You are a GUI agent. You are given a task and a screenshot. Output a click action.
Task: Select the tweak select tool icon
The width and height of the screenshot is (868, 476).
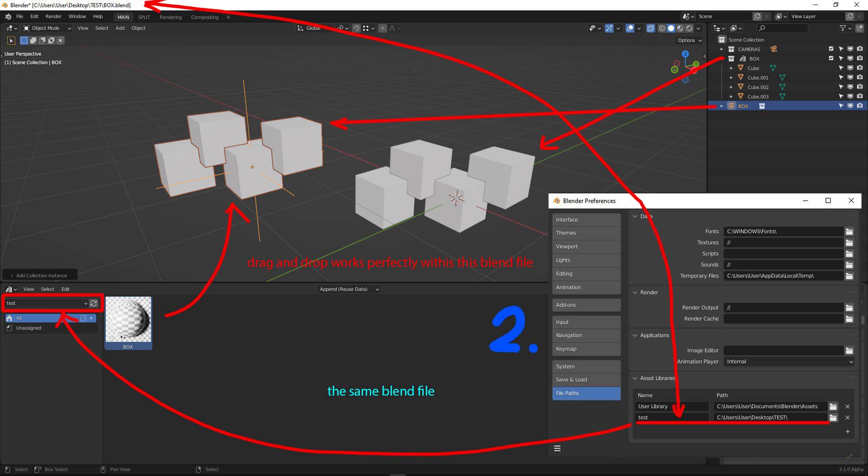pos(11,41)
